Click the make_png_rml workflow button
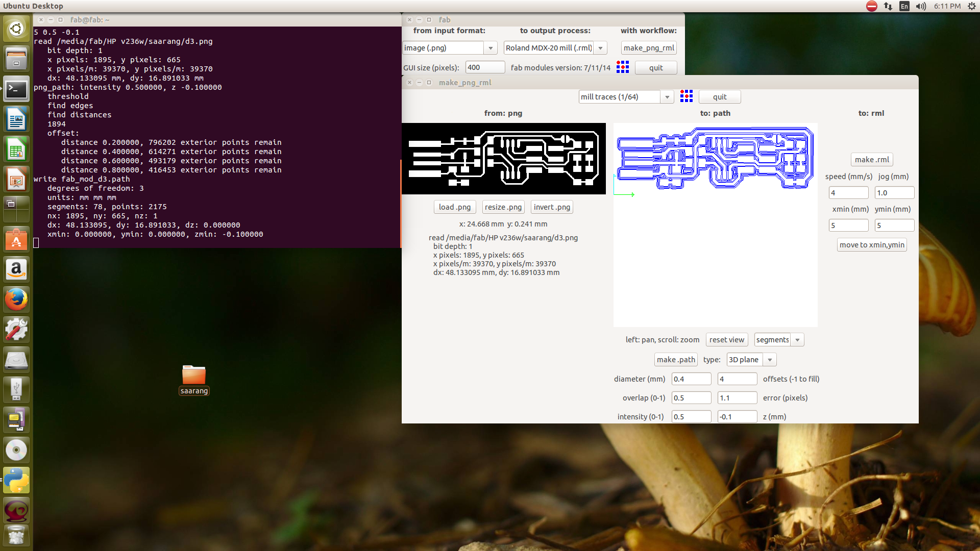Image resolution: width=980 pixels, height=551 pixels. 649,48
